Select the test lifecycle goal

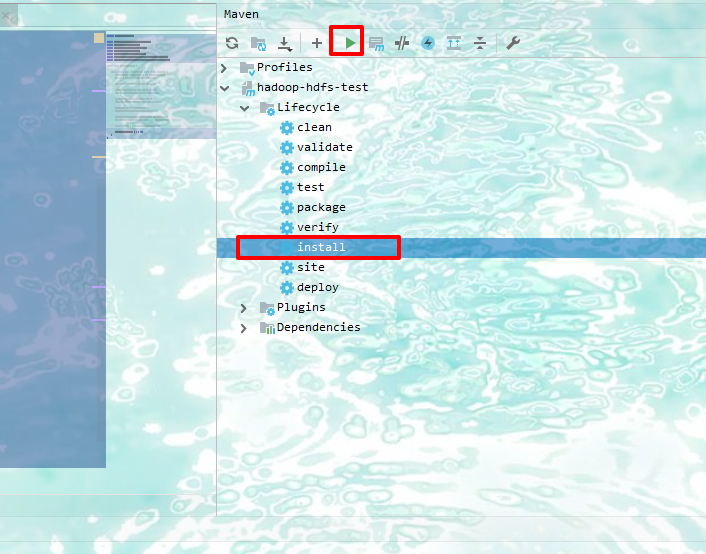(x=311, y=187)
